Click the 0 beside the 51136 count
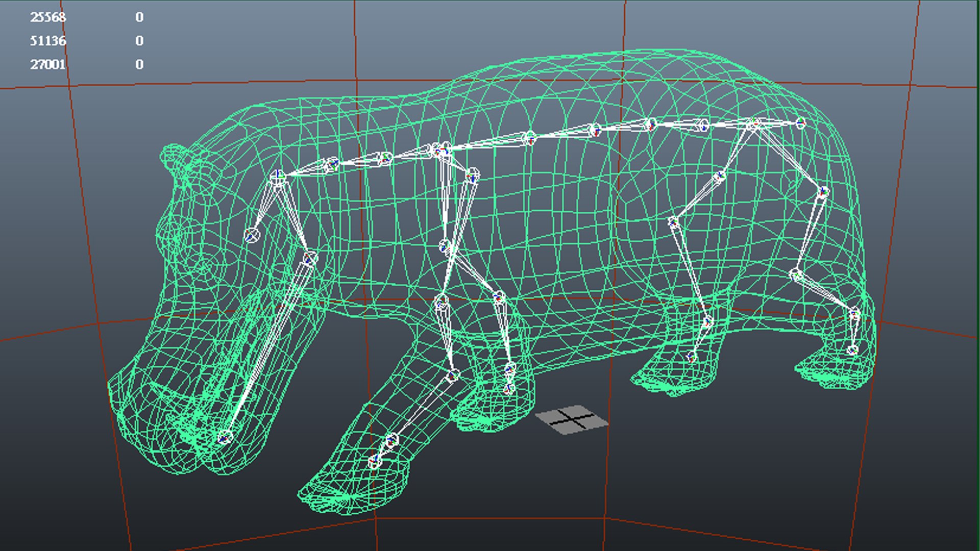This screenshot has width=980, height=551. (x=139, y=41)
